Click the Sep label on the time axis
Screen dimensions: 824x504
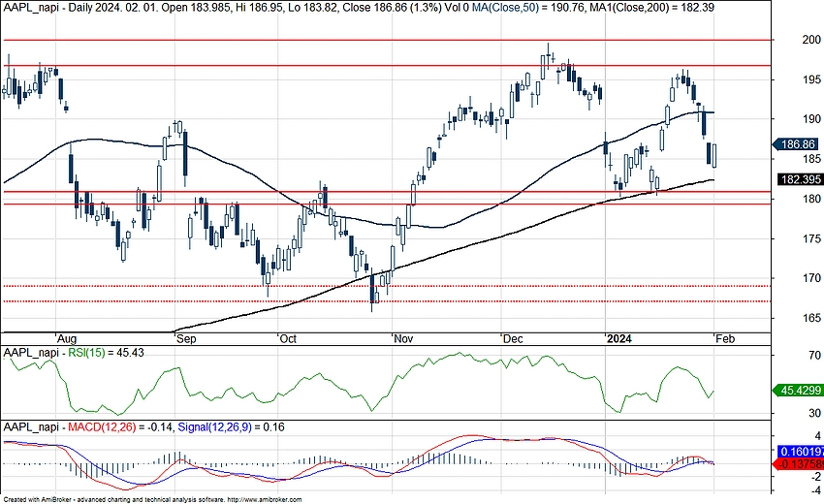[x=186, y=339]
